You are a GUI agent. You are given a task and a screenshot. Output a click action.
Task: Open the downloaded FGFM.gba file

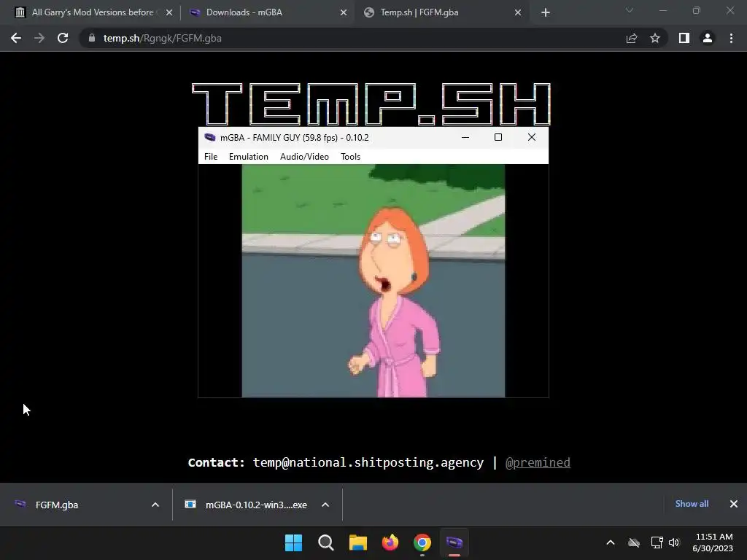(57, 505)
